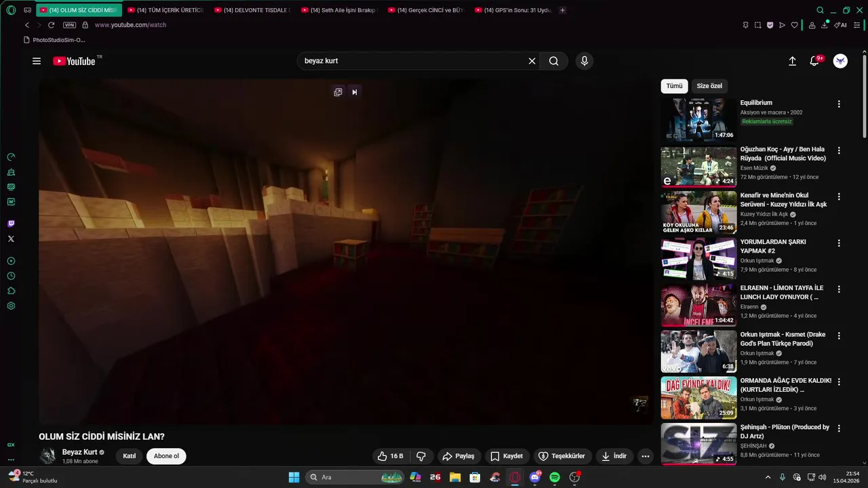This screenshot has width=868, height=488.
Task: Open the Beyaz Kurt channel name link
Action: [79, 452]
